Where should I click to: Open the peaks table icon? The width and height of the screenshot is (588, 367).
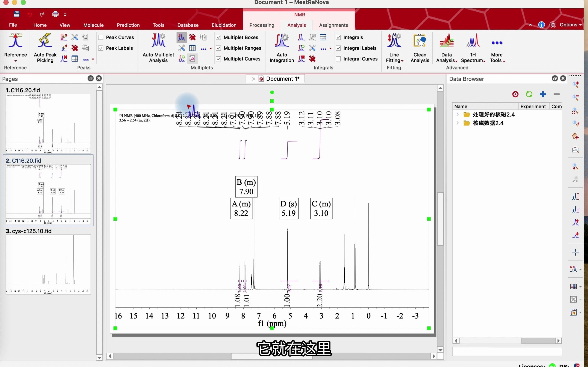pyautogui.click(x=75, y=59)
